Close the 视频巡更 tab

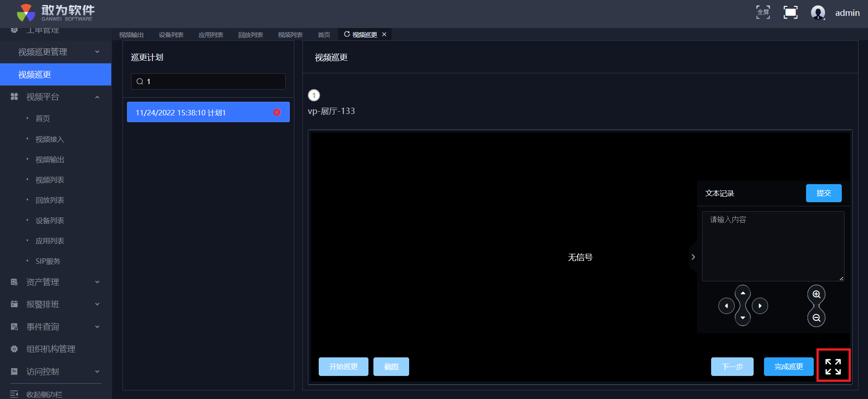[384, 34]
